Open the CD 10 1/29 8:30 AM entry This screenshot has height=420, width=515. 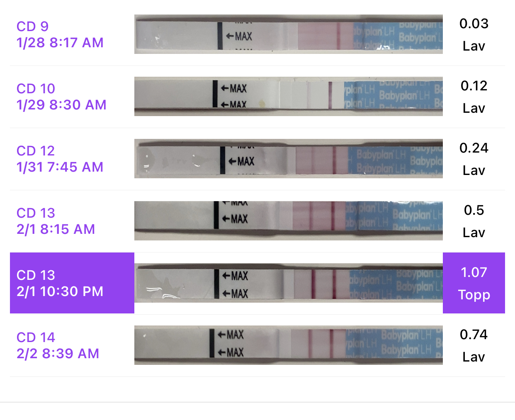click(x=61, y=97)
